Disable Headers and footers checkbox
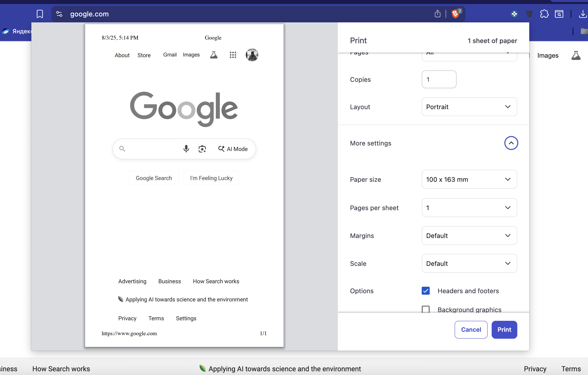 426,291
